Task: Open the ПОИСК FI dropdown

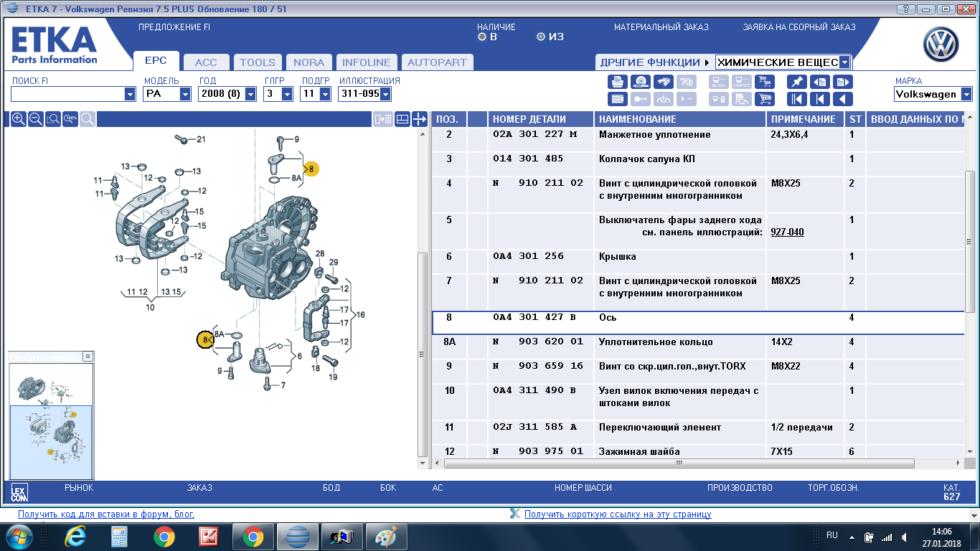Action: pyautogui.click(x=130, y=94)
